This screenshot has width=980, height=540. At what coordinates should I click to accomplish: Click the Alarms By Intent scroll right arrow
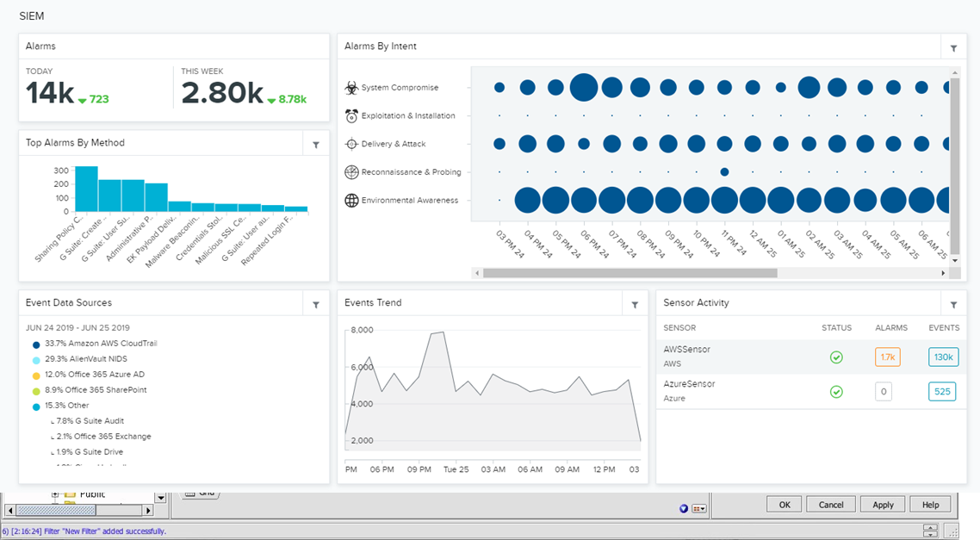943,273
